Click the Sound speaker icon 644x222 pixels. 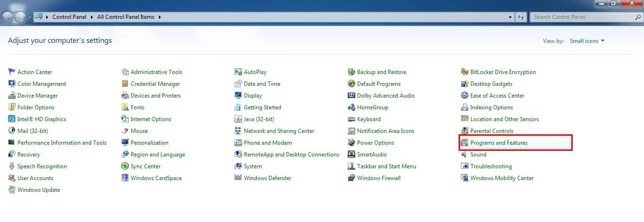tap(465, 154)
